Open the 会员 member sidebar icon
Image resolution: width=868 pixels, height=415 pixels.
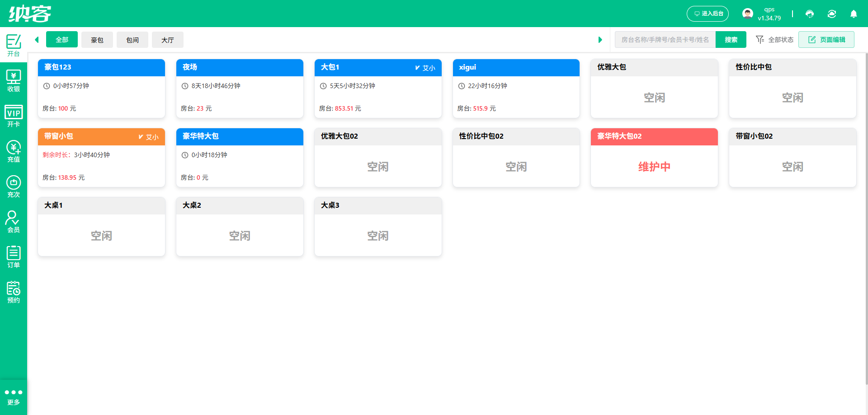tap(14, 222)
